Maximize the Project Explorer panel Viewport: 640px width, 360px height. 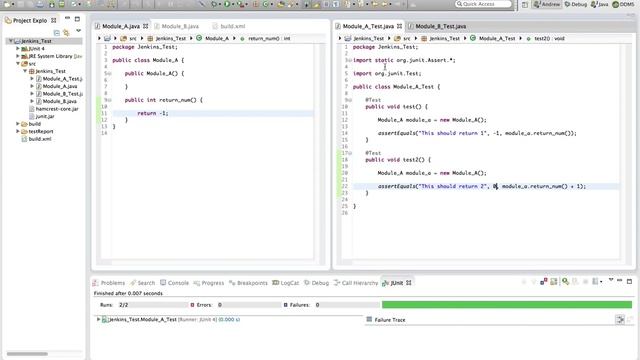pyautogui.click(x=77, y=19)
